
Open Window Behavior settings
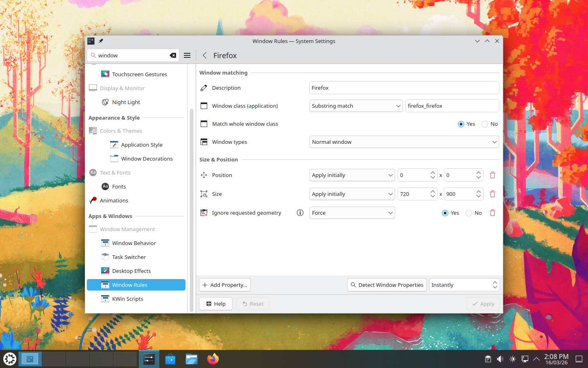coord(136,243)
